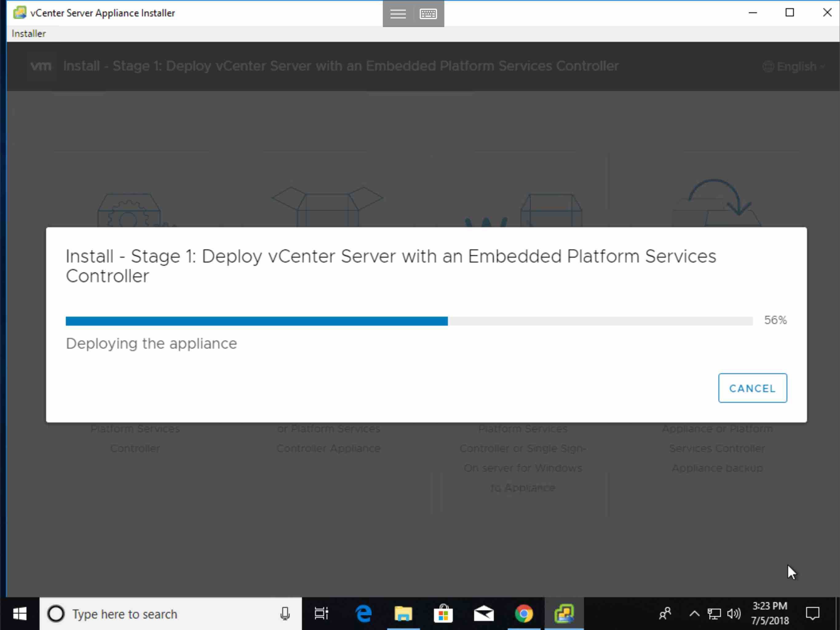This screenshot has height=630, width=840.
Task: Open the English language dropdown
Action: click(x=794, y=66)
